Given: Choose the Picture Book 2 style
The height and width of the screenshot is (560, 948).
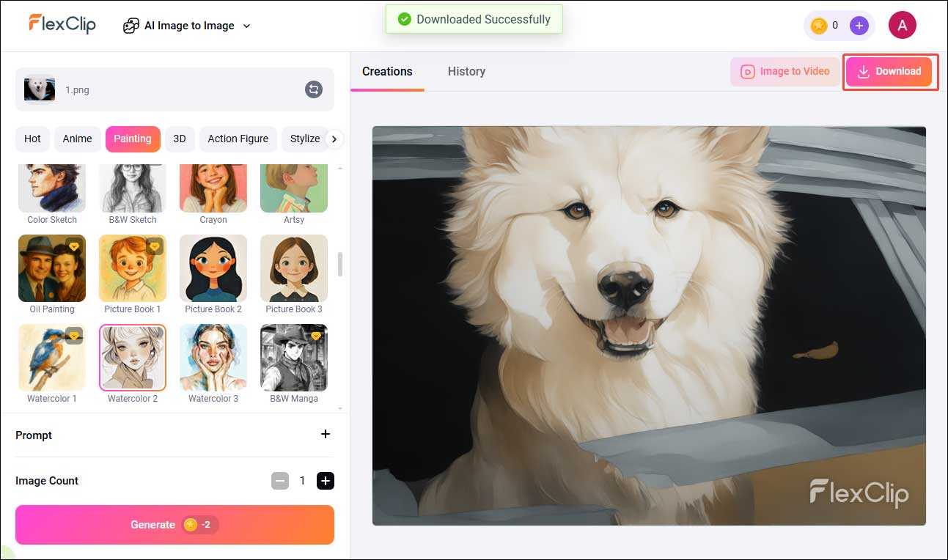Looking at the screenshot, I should pyautogui.click(x=213, y=268).
